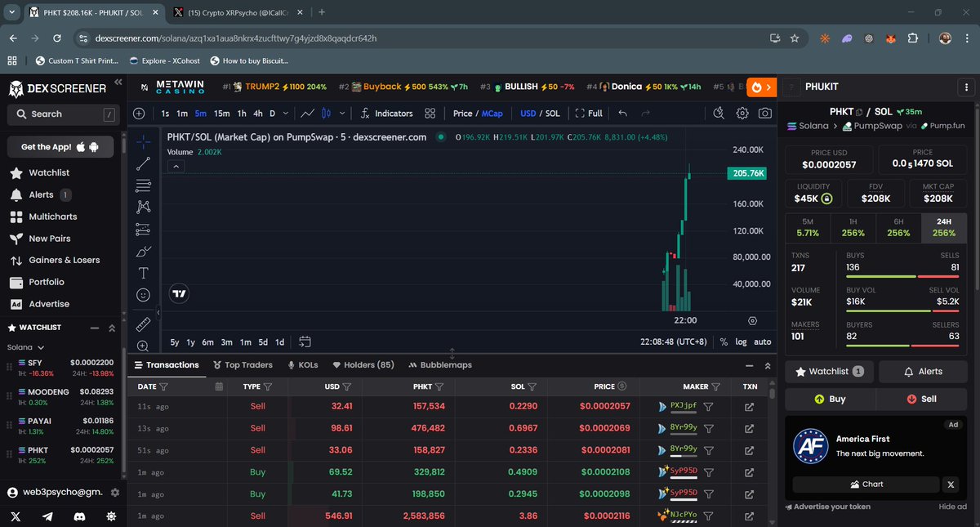Select the pattern drawing tool
Image resolution: width=980 pixels, height=527 pixels.
pos(143,207)
